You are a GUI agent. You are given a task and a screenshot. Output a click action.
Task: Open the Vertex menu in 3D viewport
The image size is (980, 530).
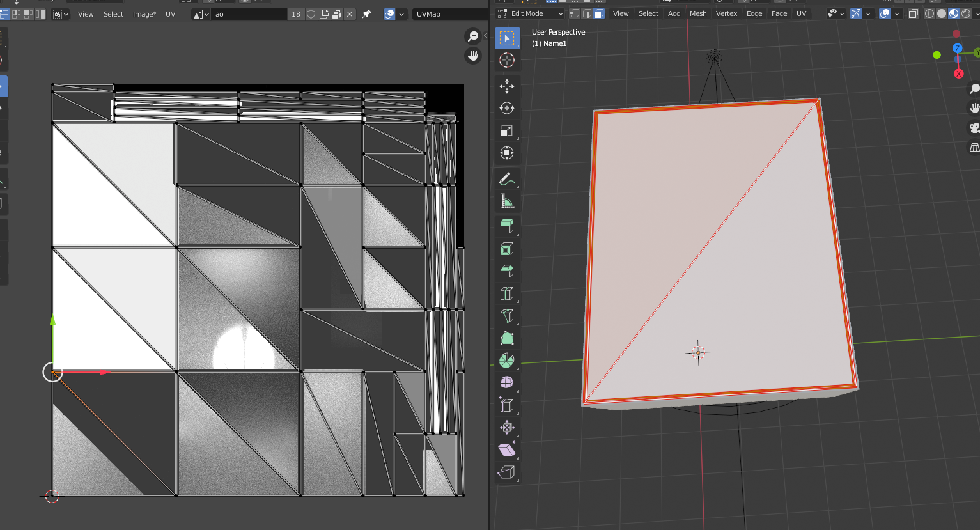726,13
